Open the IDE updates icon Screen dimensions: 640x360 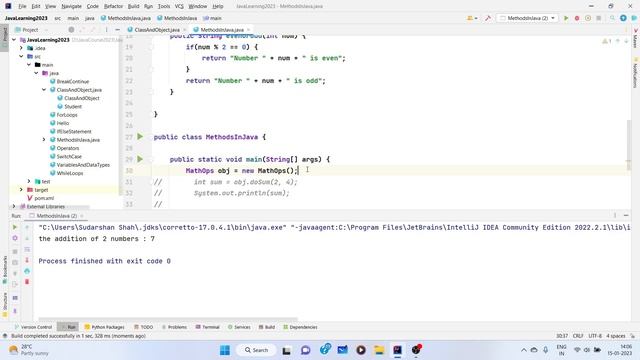[623, 18]
